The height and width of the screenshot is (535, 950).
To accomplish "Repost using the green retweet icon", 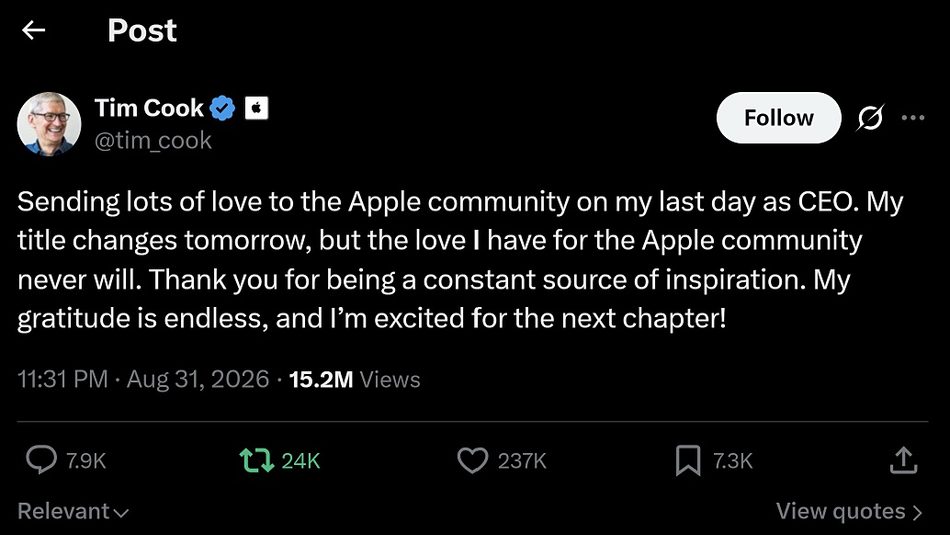I will (x=257, y=460).
